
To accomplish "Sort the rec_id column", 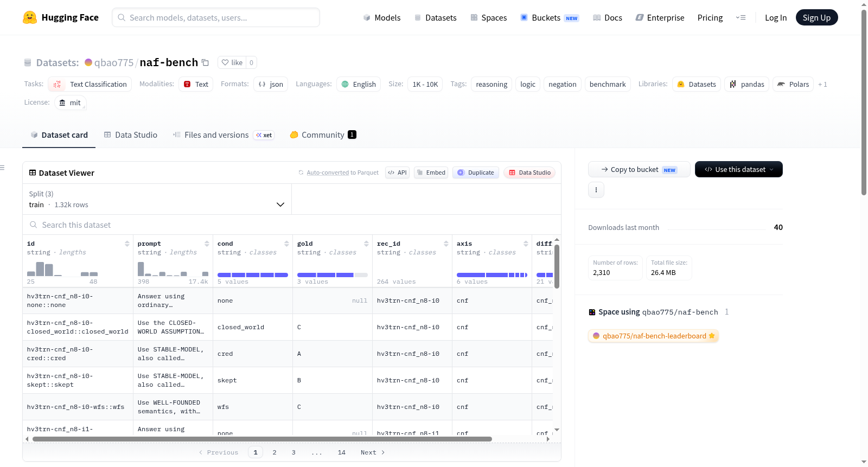I will click(446, 244).
